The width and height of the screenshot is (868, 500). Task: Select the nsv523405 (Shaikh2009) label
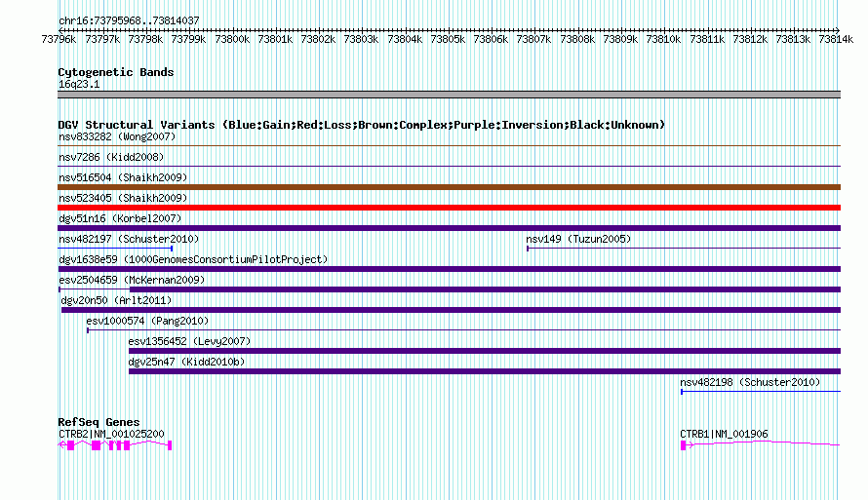pos(123,198)
